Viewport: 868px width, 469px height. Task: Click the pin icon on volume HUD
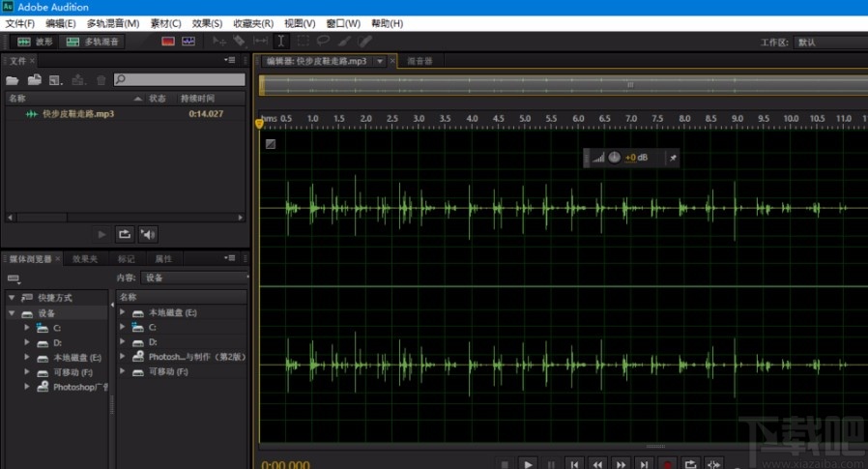click(673, 158)
